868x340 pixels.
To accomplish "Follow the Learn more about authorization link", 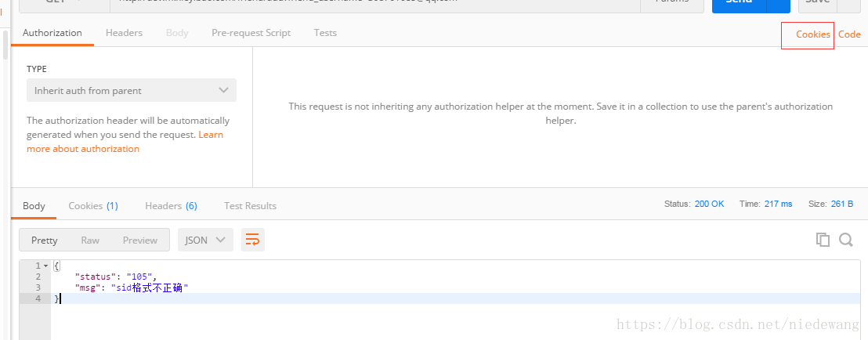I will click(83, 149).
